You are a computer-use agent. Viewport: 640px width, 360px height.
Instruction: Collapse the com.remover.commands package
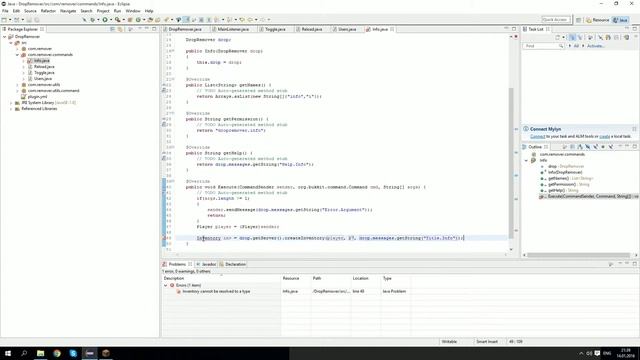[18, 55]
